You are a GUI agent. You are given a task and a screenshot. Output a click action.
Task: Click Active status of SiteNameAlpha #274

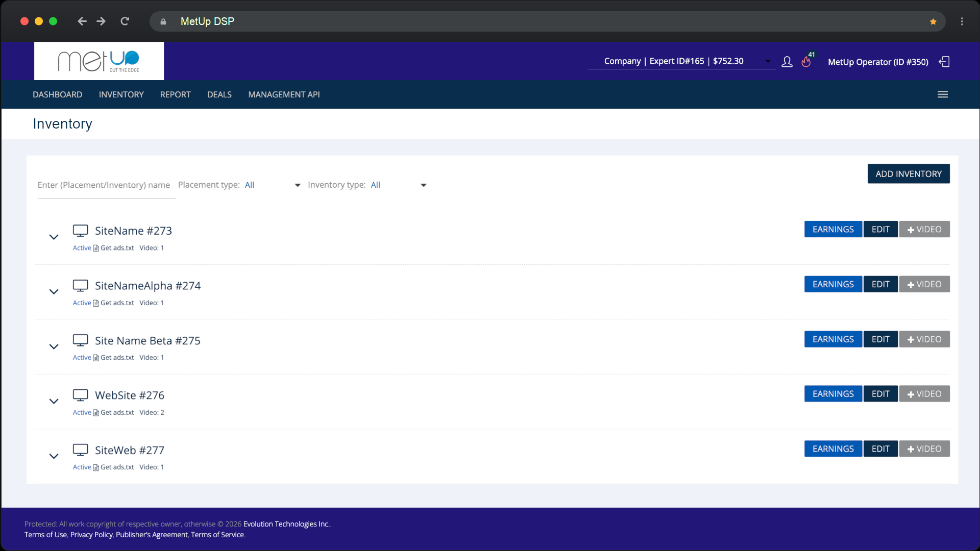click(x=82, y=303)
